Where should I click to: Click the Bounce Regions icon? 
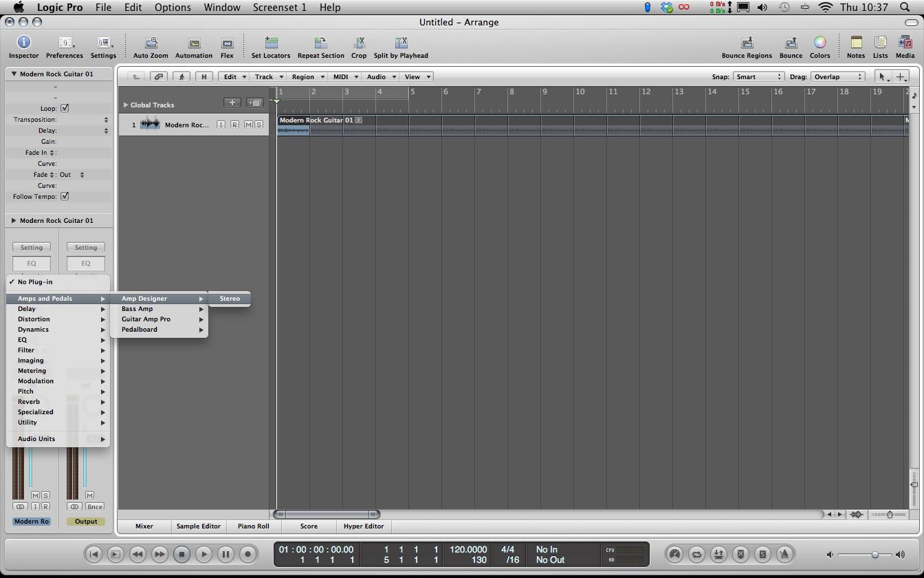pos(747,43)
